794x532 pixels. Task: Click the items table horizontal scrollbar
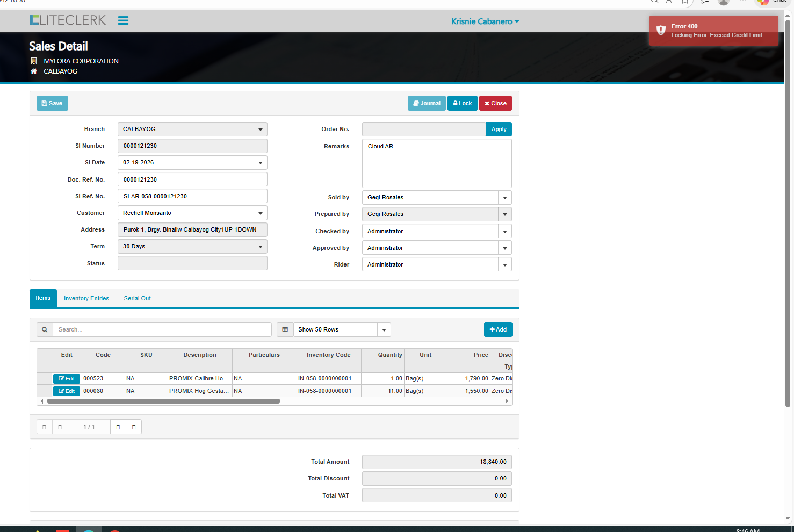[x=163, y=401]
